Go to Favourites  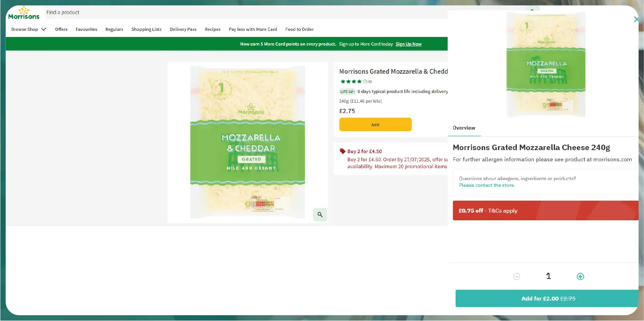coord(86,29)
